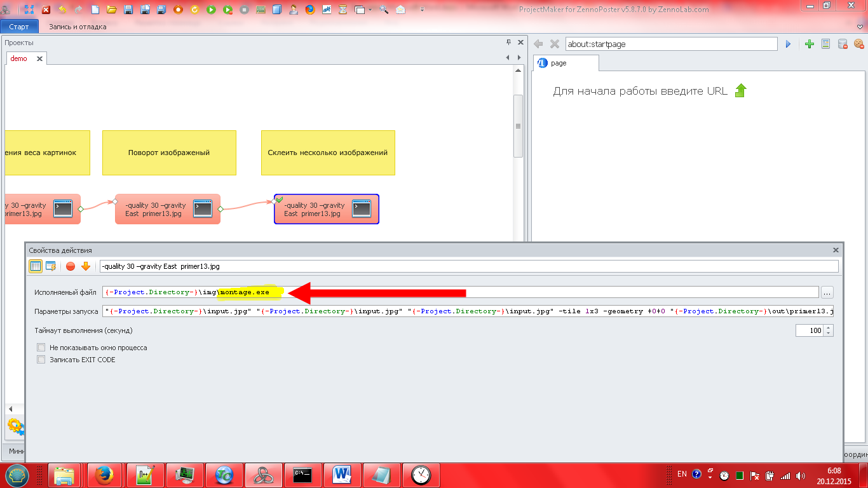
Task: Click the timeout spinner arrows
Action: 829,330
